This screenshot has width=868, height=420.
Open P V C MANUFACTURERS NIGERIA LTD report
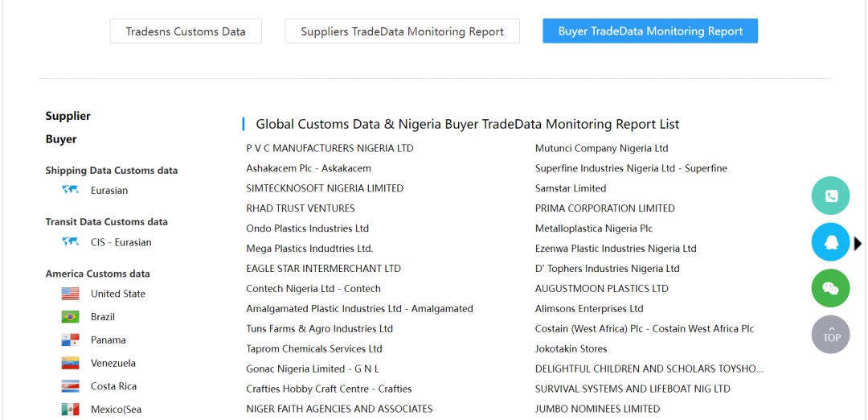point(330,149)
